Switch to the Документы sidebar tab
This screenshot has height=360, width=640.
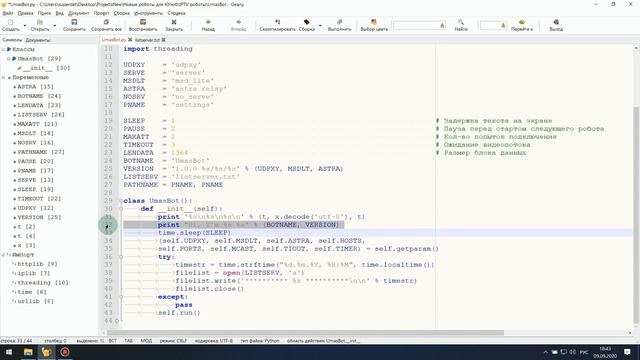click(x=38, y=40)
